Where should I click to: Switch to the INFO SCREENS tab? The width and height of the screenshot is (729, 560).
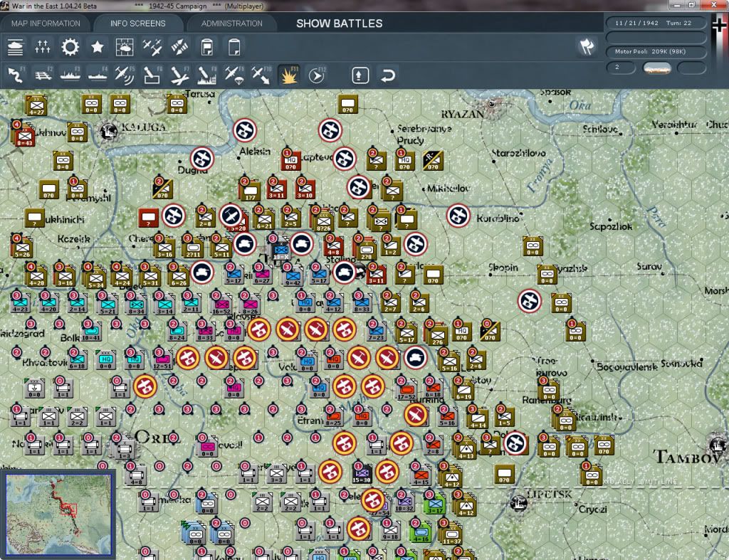coord(137,23)
